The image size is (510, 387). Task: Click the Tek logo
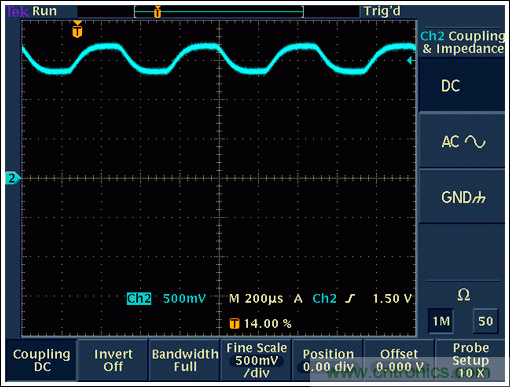pyautogui.click(x=17, y=11)
